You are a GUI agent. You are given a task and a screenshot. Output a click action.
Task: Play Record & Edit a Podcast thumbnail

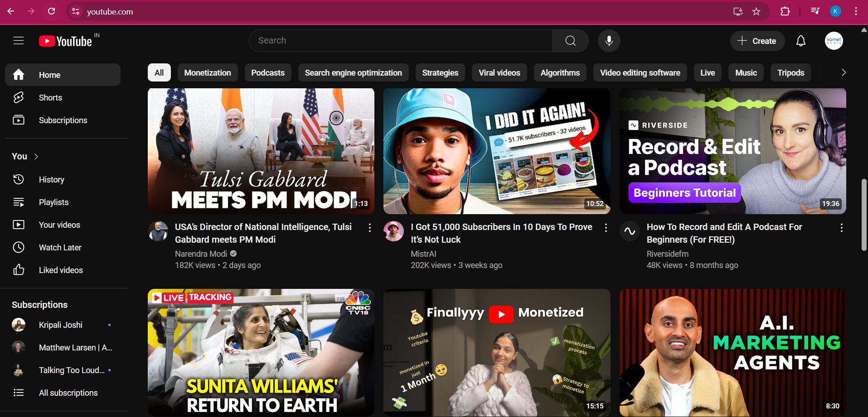click(732, 151)
